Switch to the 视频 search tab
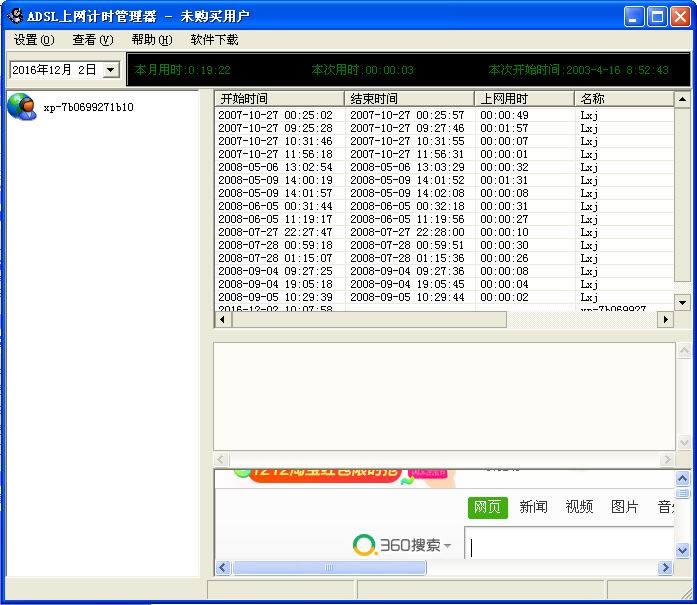This screenshot has height=605, width=697. (579, 507)
